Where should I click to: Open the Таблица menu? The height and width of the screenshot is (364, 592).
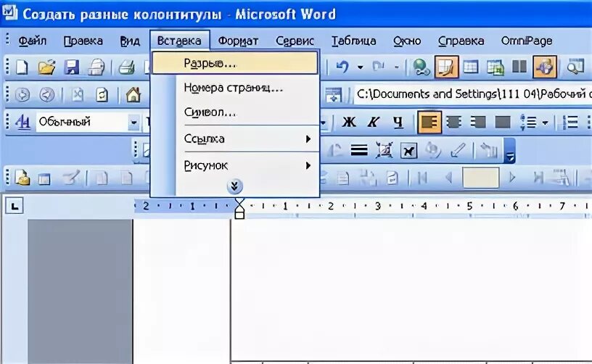point(354,41)
